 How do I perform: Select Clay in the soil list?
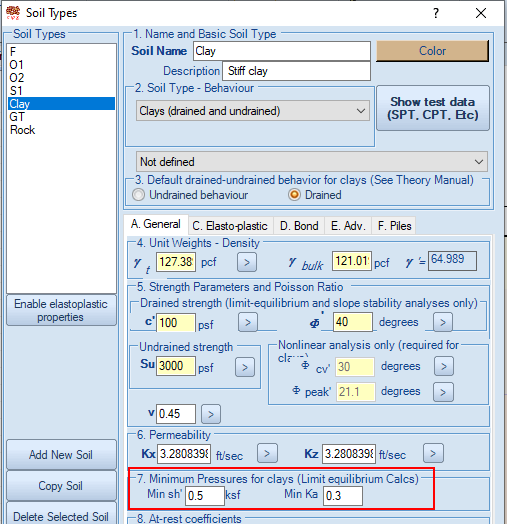click(x=61, y=104)
